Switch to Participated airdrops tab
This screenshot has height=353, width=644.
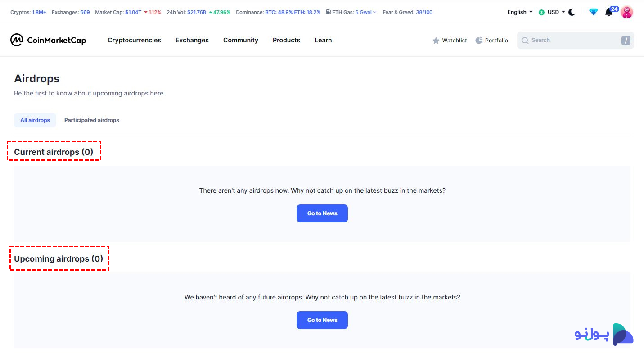point(92,120)
